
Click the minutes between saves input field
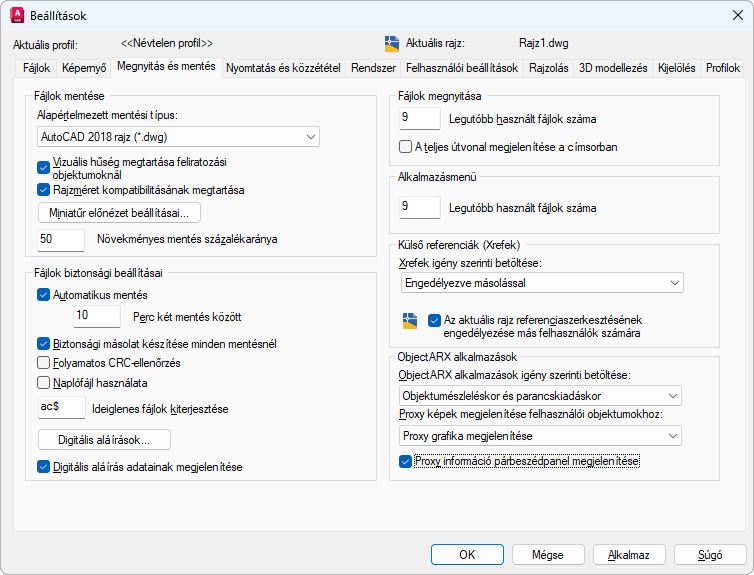[x=97, y=317]
